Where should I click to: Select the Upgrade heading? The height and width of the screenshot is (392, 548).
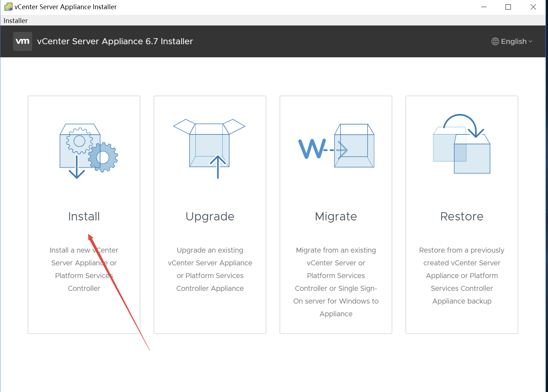click(x=210, y=217)
